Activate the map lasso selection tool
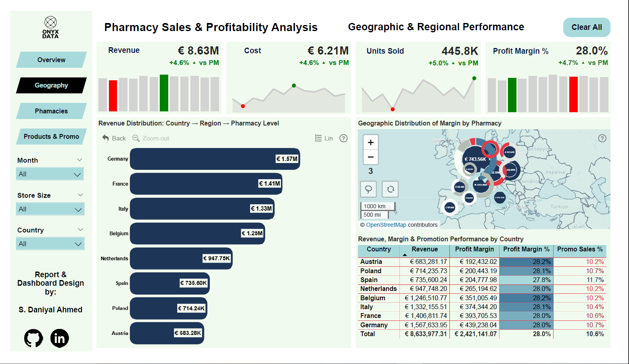 coord(368,189)
